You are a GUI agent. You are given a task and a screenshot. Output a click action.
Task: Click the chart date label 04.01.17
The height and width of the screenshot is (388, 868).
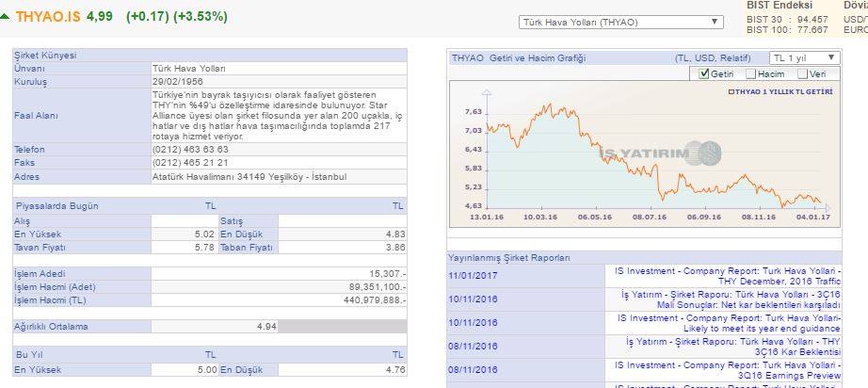coord(813,217)
